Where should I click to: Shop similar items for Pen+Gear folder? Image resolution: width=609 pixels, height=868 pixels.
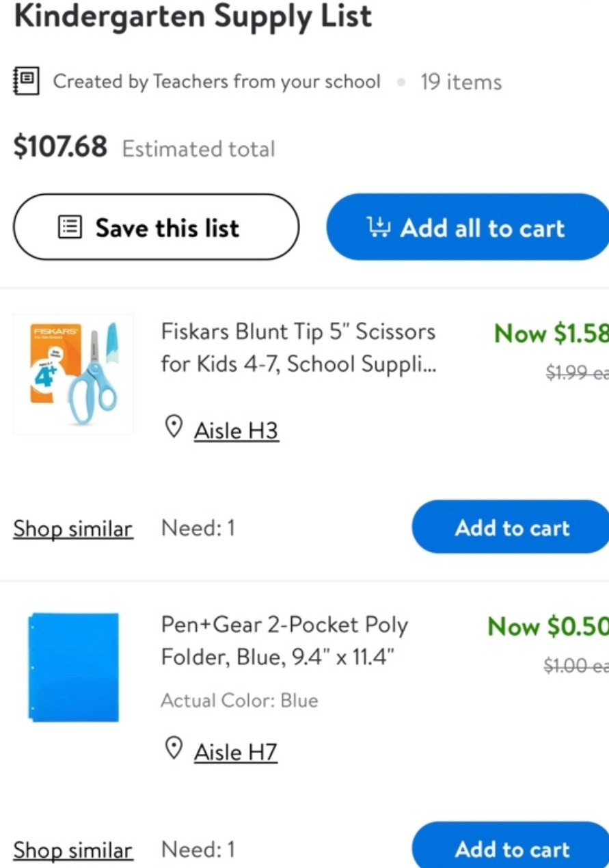pyautogui.click(x=73, y=850)
